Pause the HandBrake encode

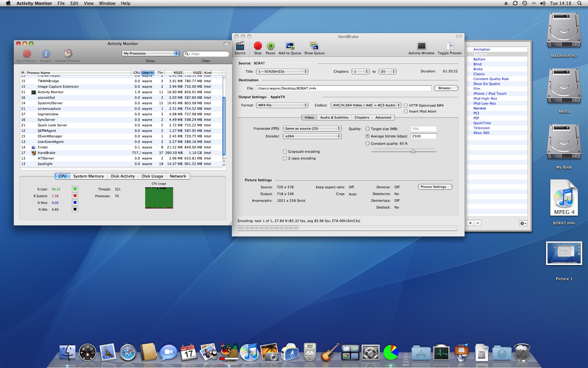point(270,46)
